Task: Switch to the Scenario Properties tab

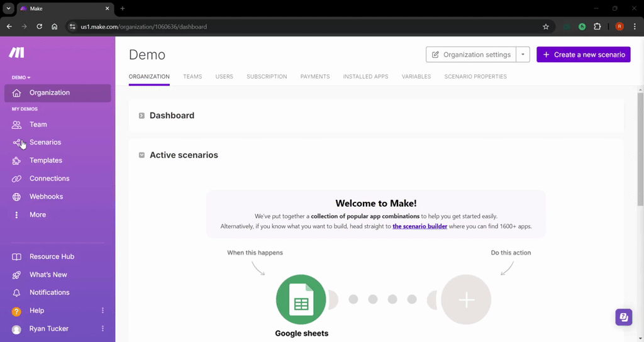Action: [475, 76]
